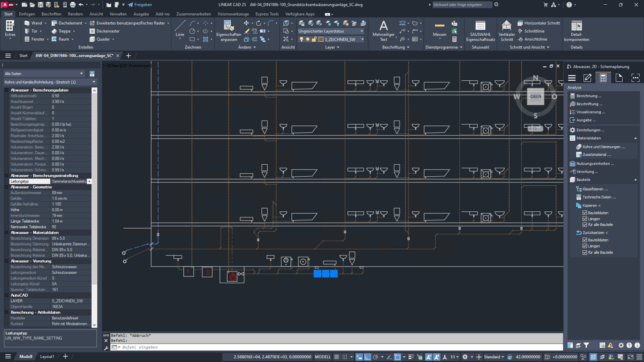Toggle layer on/off lightbulb for S_ZEICHNEN_SW
644x362 pixels.
pyautogui.click(x=301, y=39)
